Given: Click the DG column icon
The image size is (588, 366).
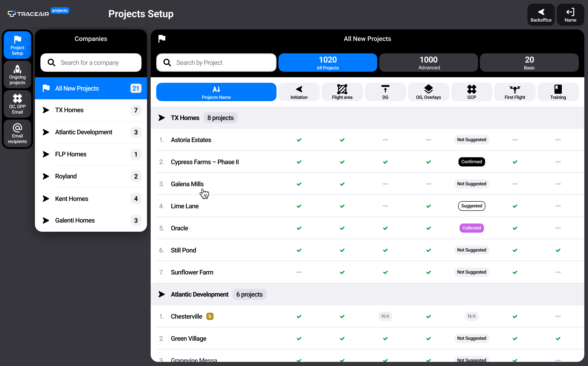Looking at the screenshot, I should [385, 92].
